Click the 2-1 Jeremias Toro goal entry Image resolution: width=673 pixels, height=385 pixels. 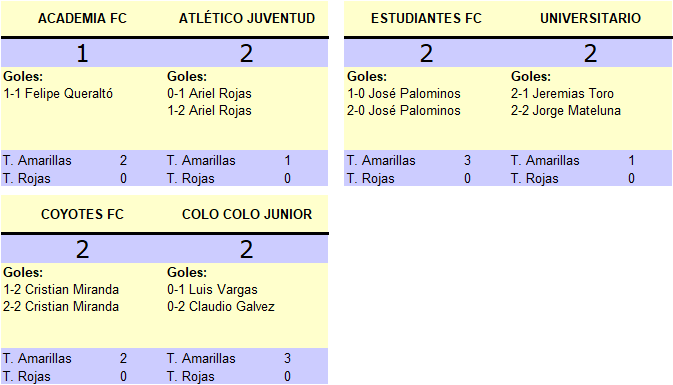pyautogui.click(x=562, y=94)
